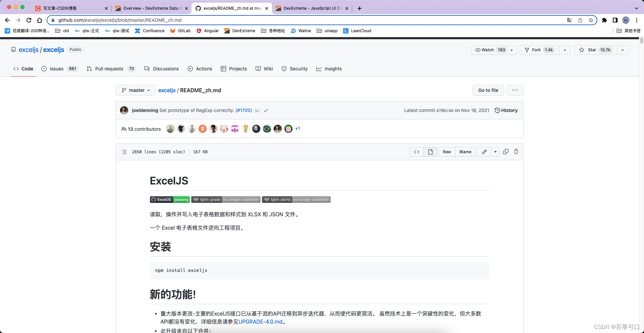Open a new browser tab
Screen dimensions: 644x333
[360, 8]
